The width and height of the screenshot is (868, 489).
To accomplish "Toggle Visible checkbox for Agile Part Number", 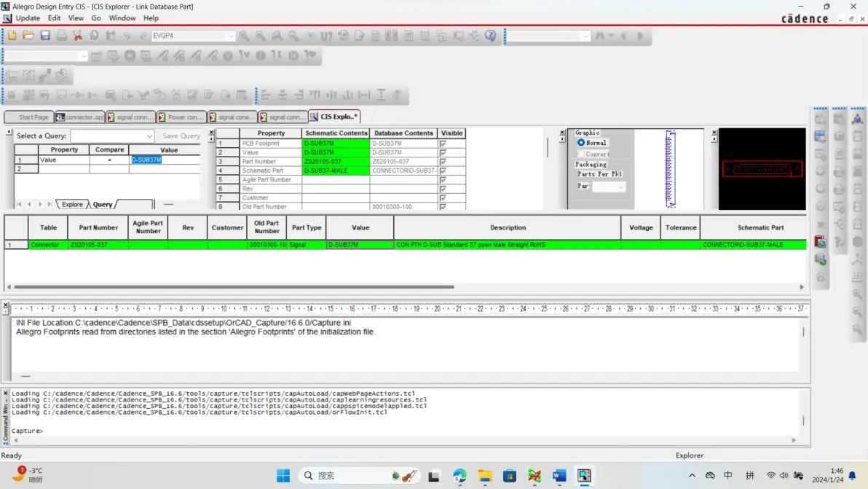I will click(443, 180).
